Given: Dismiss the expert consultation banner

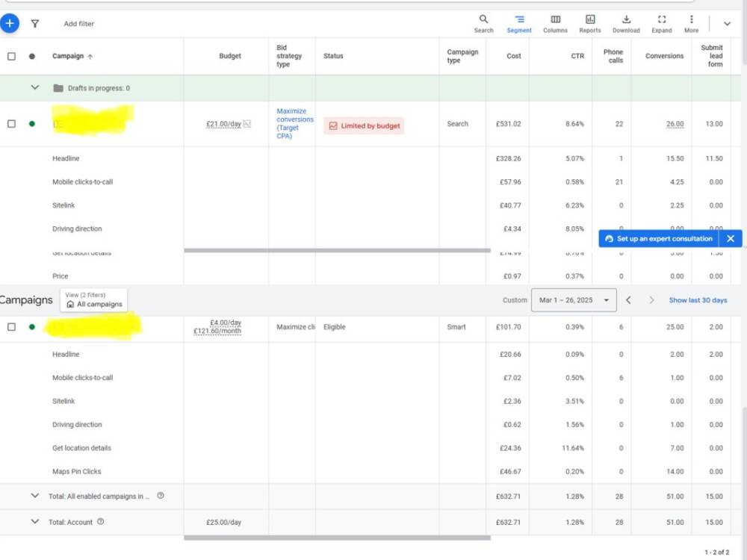Looking at the screenshot, I should click(x=731, y=239).
